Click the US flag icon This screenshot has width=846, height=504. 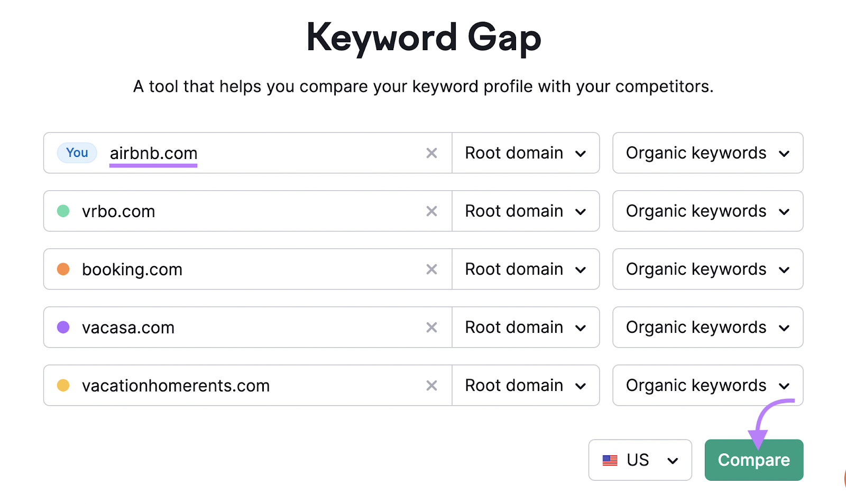click(611, 460)
